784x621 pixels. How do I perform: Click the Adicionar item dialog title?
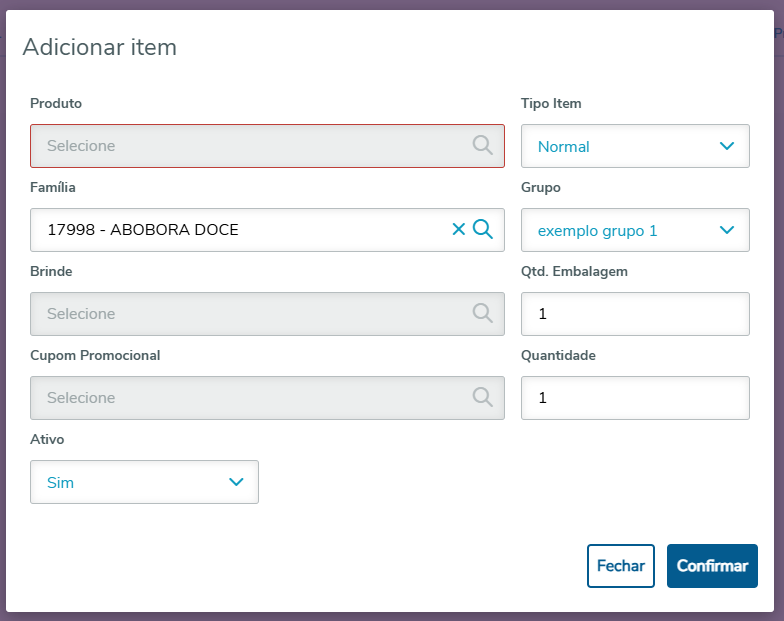99,47
